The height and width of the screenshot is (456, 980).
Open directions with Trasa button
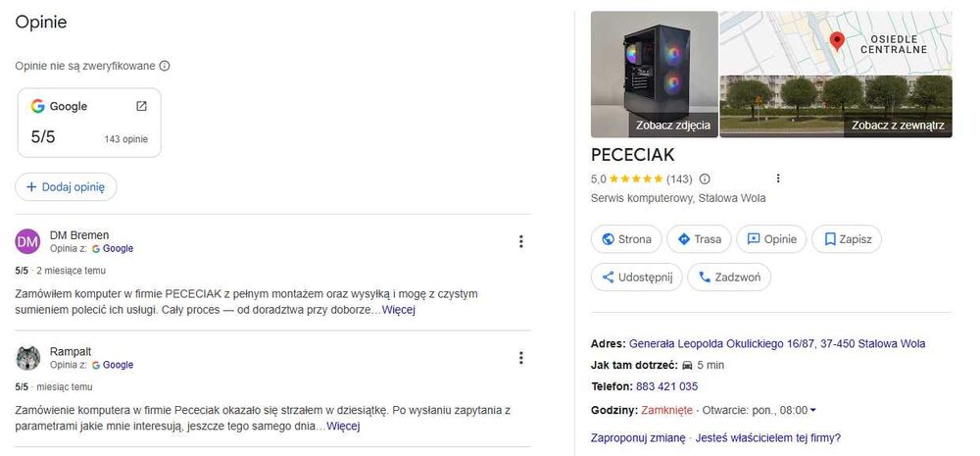[699, 239]
